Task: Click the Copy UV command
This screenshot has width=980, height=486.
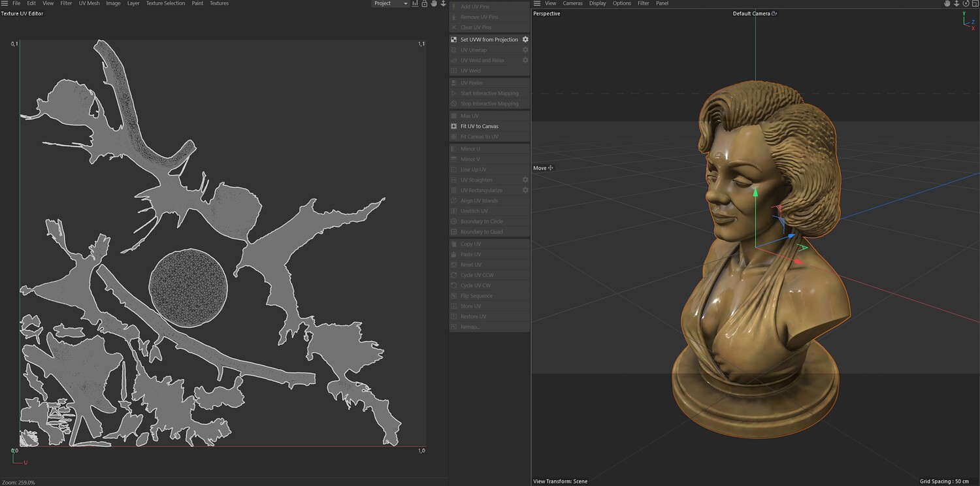Action: click(x=489, y=244)
